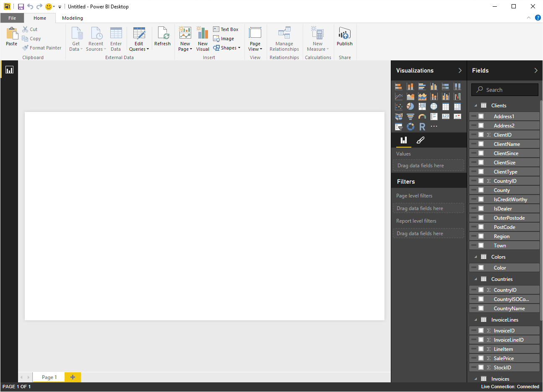This screenshot has height=392, width=543.
Task: Switch to Format paintbrush tab in Visualizations
Action: coord(420,140)
